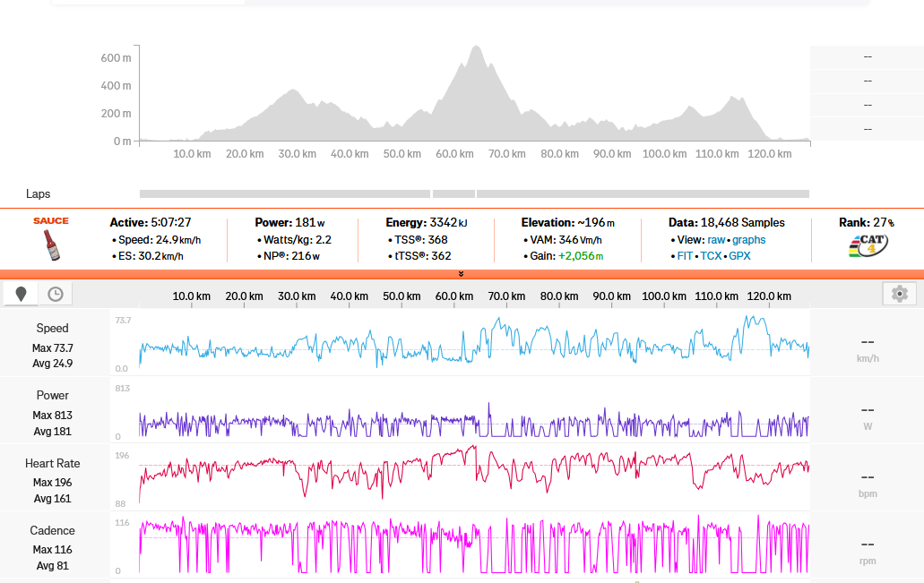This screenshot has height=583, width=924.
Task: Select the Speed chart label
Action: [x=53, y=328]
